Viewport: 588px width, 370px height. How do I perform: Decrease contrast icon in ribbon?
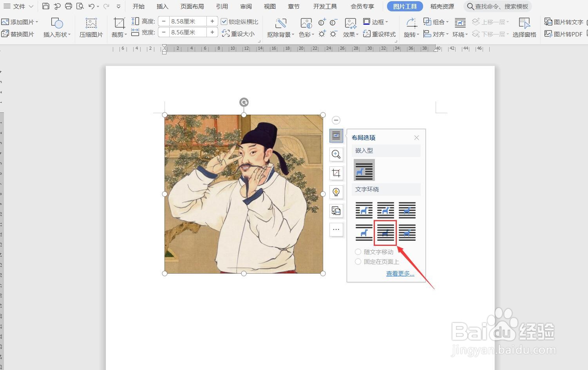tap(333, 22)
